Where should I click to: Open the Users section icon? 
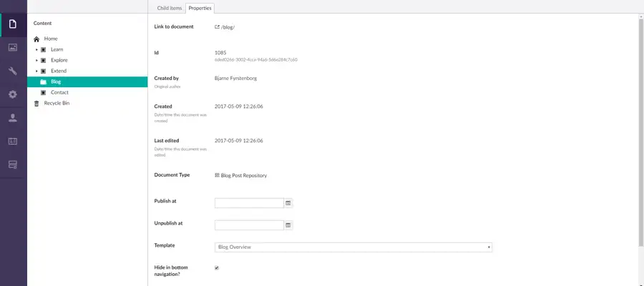(13, 117)
